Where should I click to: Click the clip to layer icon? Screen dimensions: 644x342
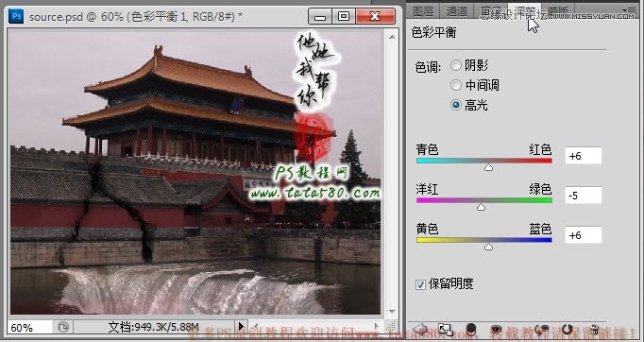(470, 330)
